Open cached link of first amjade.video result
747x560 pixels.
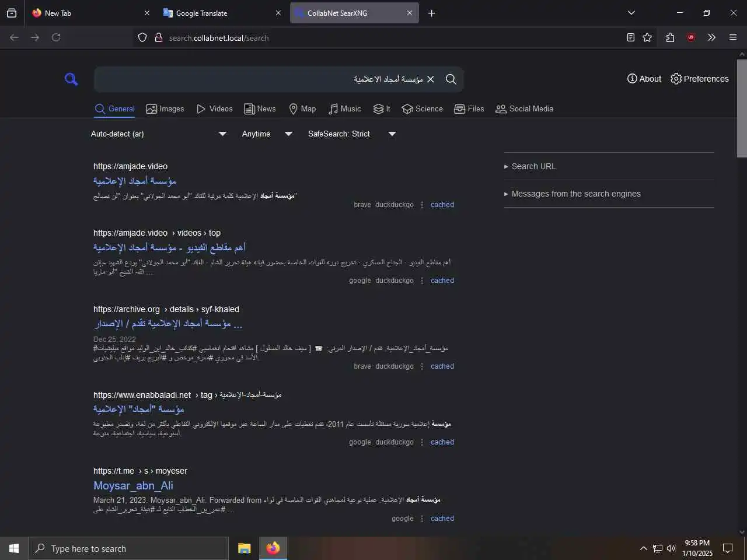[442, 205]
